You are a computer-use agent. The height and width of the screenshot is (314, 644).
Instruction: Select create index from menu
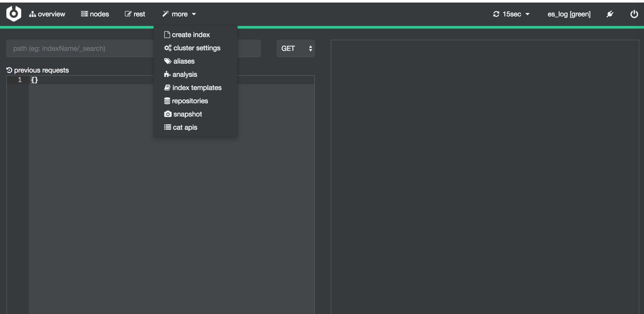pyautogui.click(x=187, y=35)
